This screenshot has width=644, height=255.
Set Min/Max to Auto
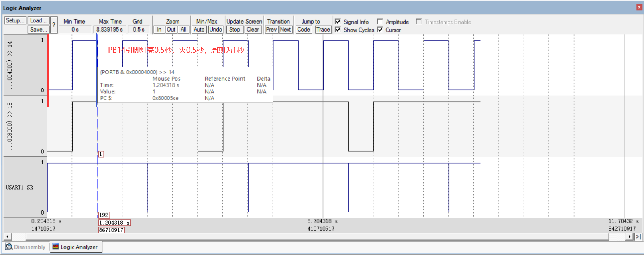point(199,29)
